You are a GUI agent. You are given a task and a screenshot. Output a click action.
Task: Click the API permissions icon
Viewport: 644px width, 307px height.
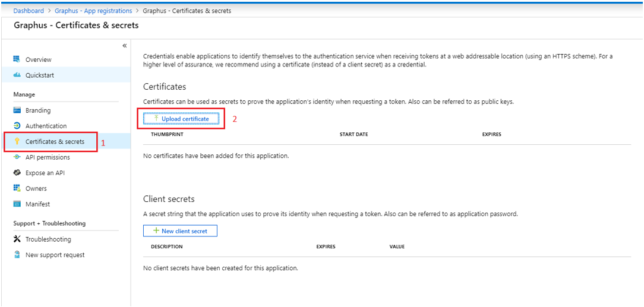pyautogui.click(x=17, y=157)
